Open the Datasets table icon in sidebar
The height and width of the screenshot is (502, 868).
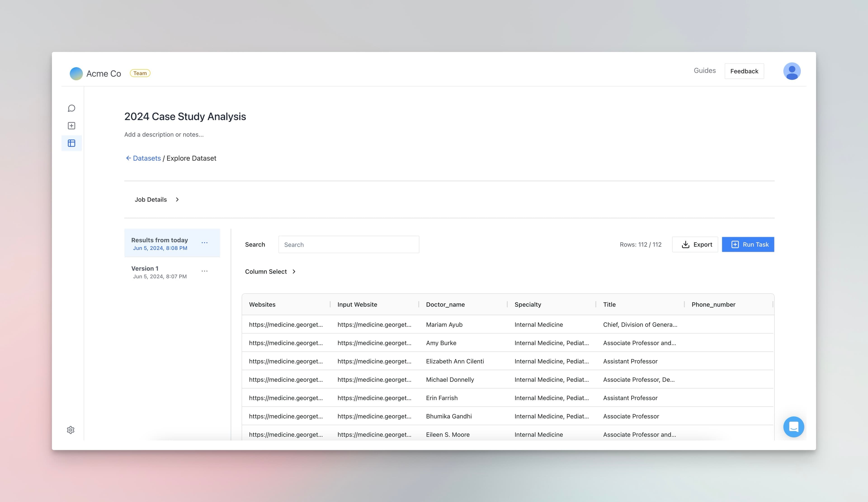click(x=71, y=143)
